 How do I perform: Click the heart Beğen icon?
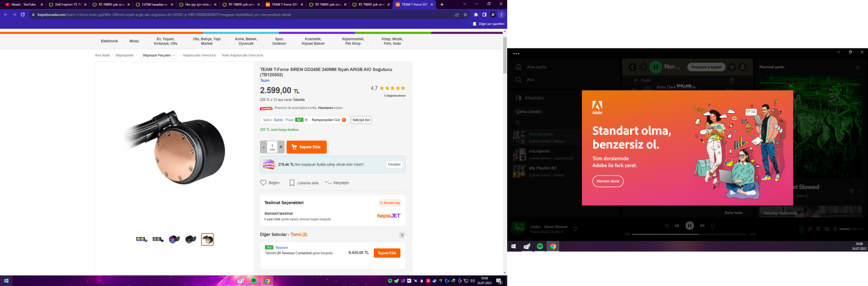click(x=263, y=183)
